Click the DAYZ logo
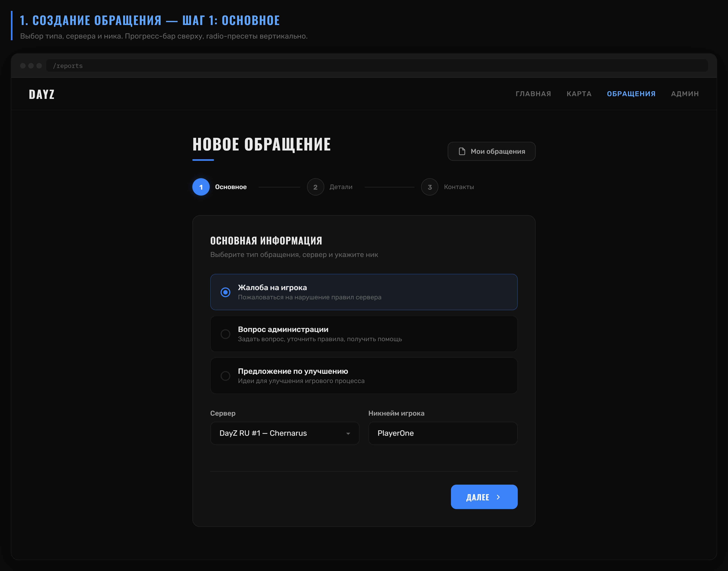Image resolution: width=728 pixels, height=571 pixels. click(x=42, y=94)
